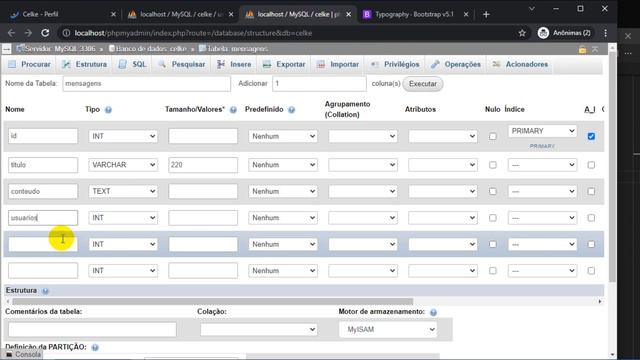Click the Estrutura help icon
Image resolution: width=640 pixels, height=360 pixels.
45,291
